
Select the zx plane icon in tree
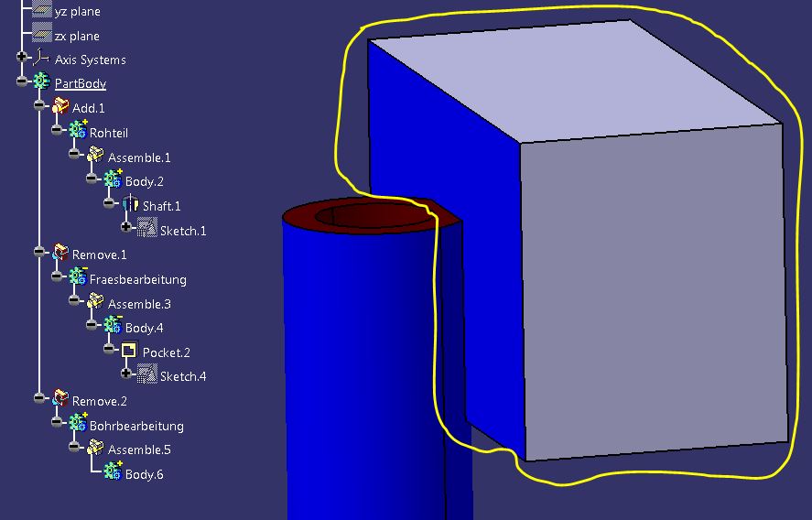pyautogui.click(x=41, y=35)
